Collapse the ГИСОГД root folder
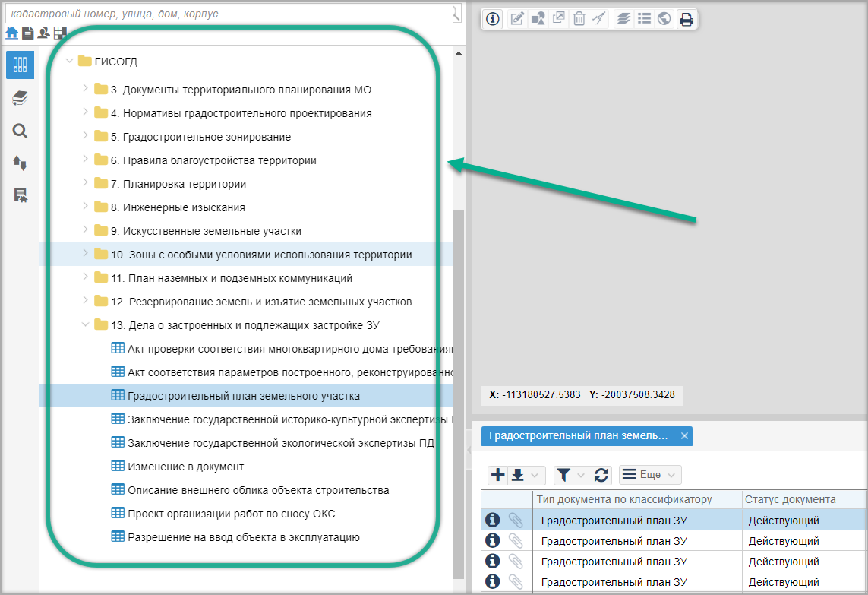 point(70,61)
